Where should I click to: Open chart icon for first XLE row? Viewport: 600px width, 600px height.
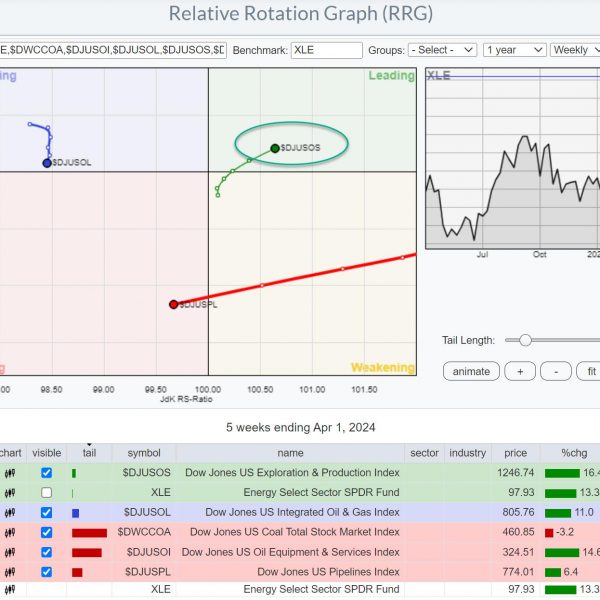[10, 493]
